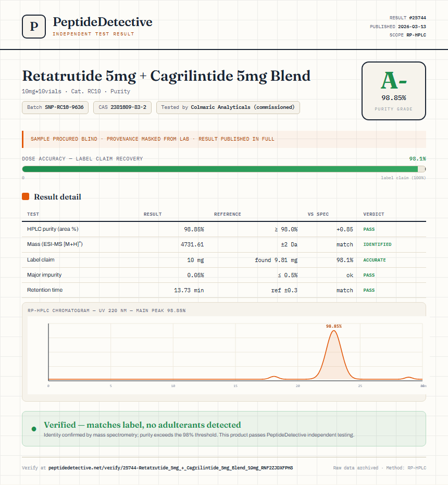448x485 pixels.
Task: Click the Tested by Colmaric Analyticals chip
Action: (228, 107)
